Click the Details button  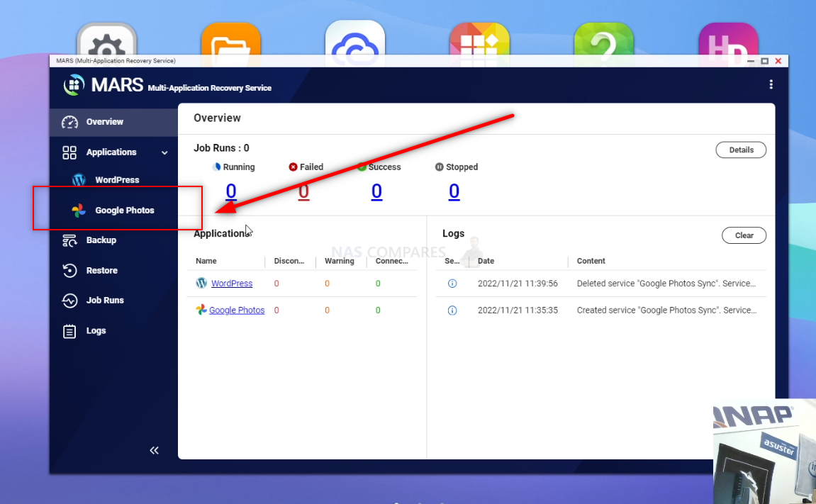click(741, 150)
